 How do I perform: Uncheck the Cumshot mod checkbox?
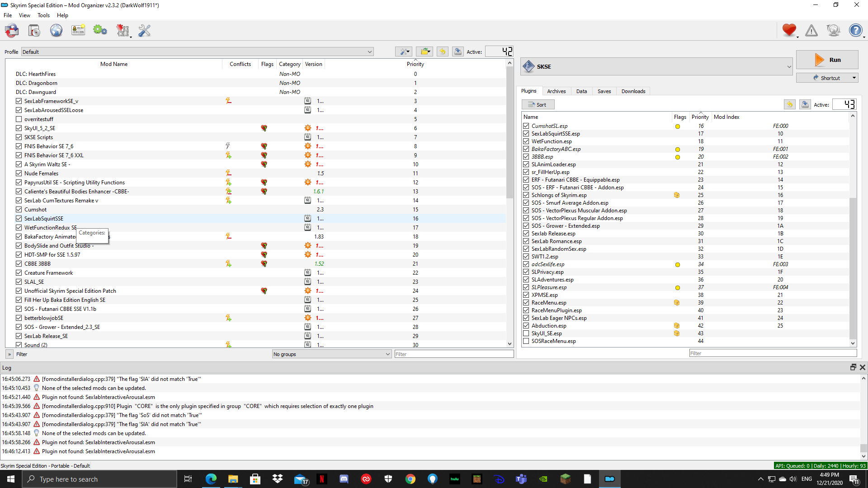19,210
